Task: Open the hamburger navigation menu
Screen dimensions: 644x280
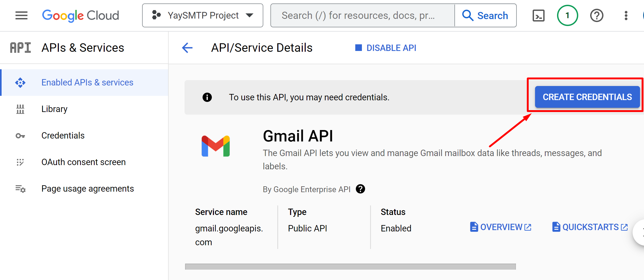Action: 21,16
